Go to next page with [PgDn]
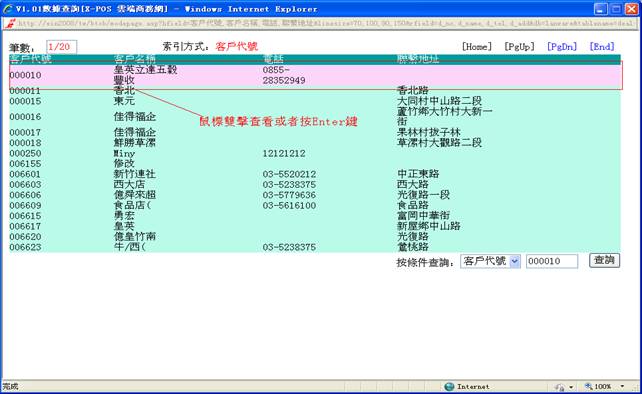 562,47
